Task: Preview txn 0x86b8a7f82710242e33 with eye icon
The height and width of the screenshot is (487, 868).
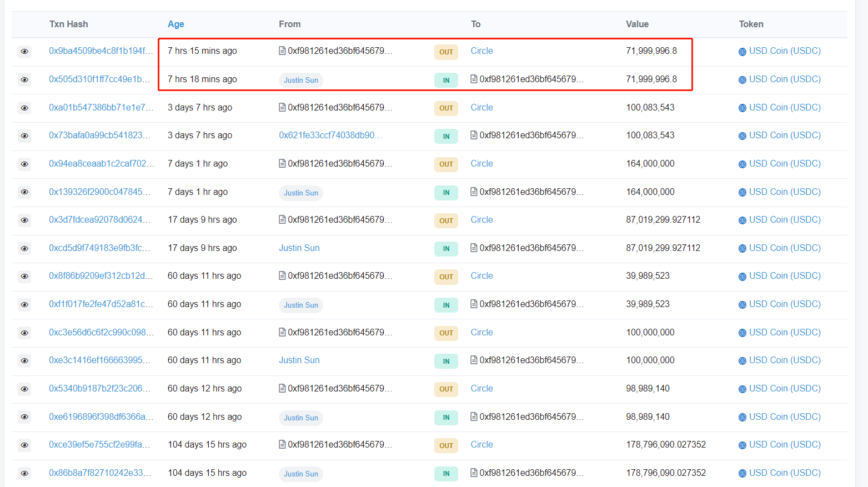Action: tap(24, 474)
